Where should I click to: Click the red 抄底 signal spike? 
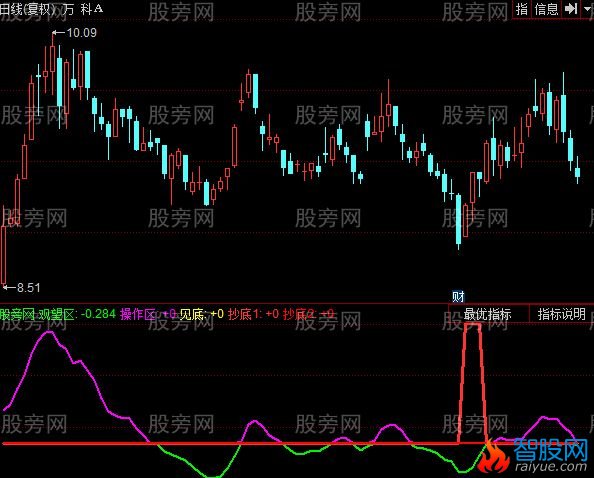pos(472,383)
